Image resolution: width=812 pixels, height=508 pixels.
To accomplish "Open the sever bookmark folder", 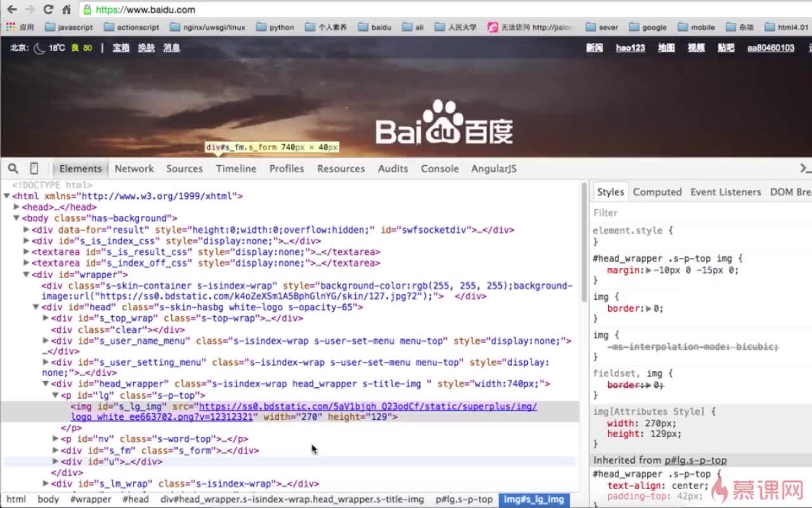I will click(602, 27).
